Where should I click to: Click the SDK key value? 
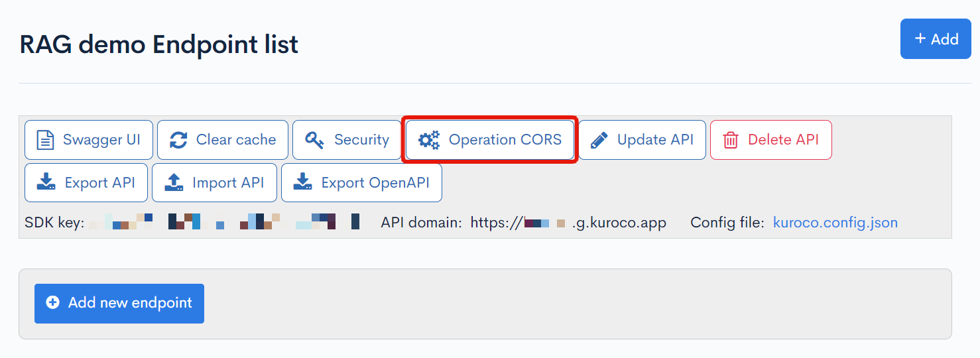point(224,222)
